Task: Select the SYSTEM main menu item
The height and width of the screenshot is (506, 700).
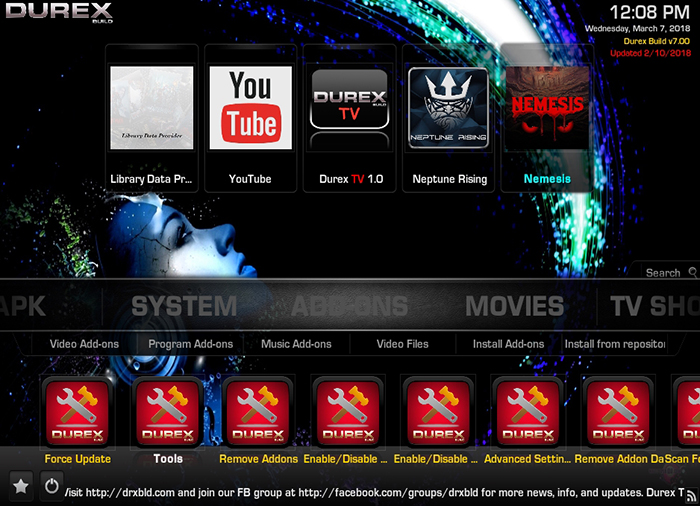Action: (184, 306)
